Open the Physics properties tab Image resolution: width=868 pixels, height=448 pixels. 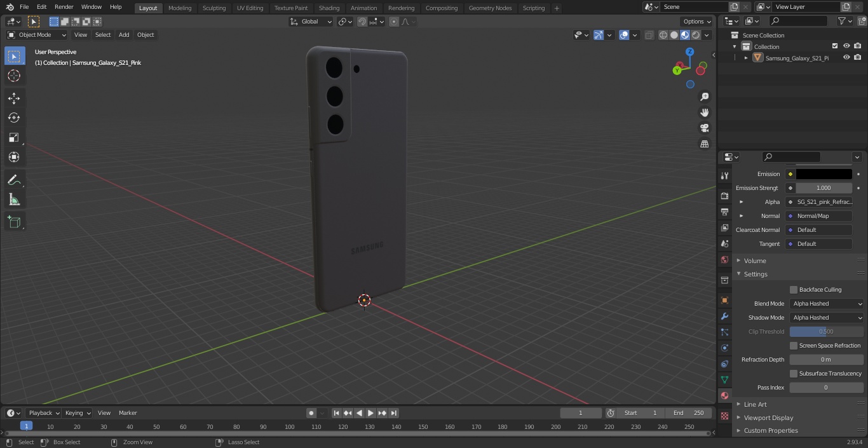[724, 348]
